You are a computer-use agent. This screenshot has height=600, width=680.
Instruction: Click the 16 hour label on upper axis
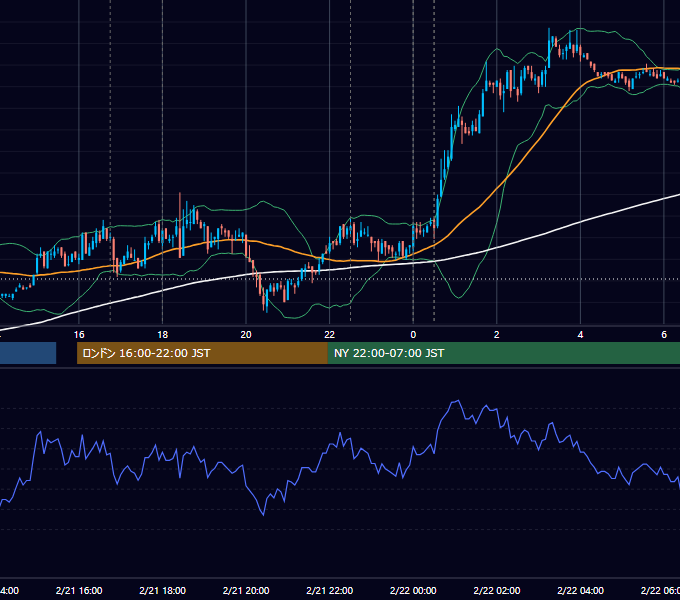[x=79, y=335]
